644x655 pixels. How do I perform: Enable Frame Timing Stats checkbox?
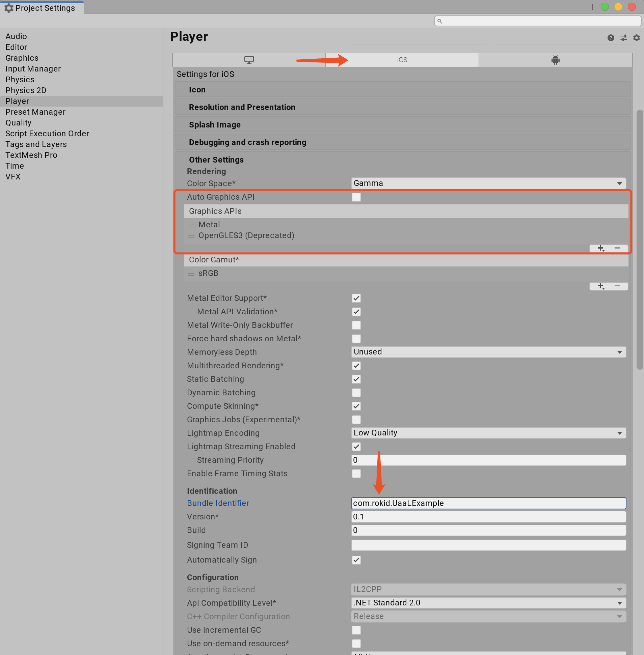(356, 474)
